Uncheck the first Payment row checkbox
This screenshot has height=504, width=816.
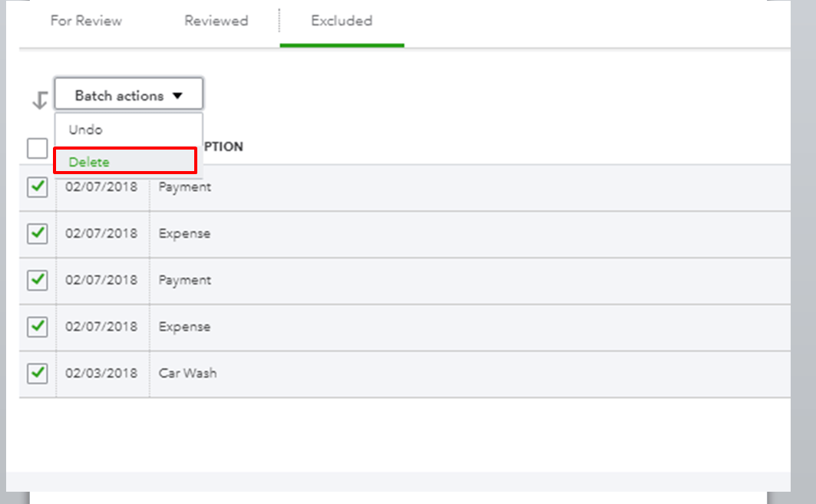(x=37, y=187)
